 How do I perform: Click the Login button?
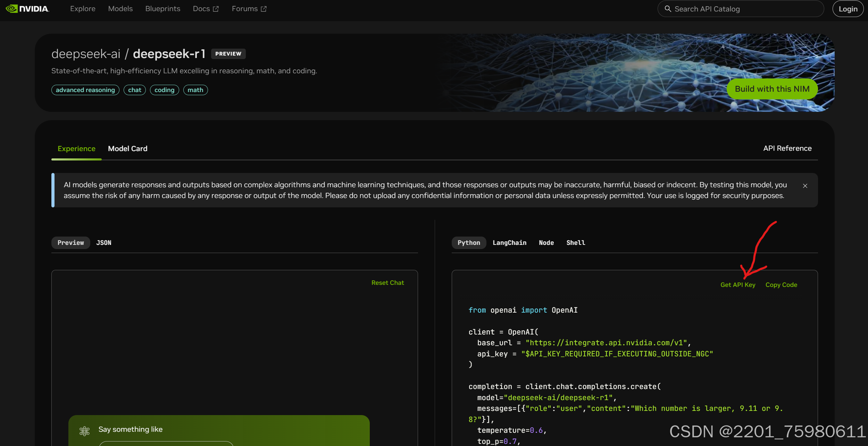pos(848,9)
